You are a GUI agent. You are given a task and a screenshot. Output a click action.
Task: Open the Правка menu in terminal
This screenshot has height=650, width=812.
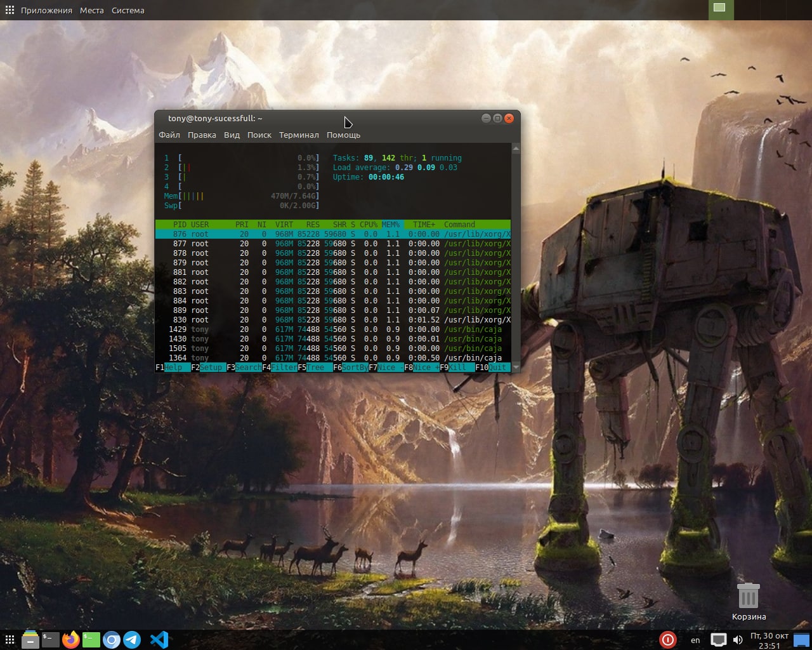click(x=202, y=135)
